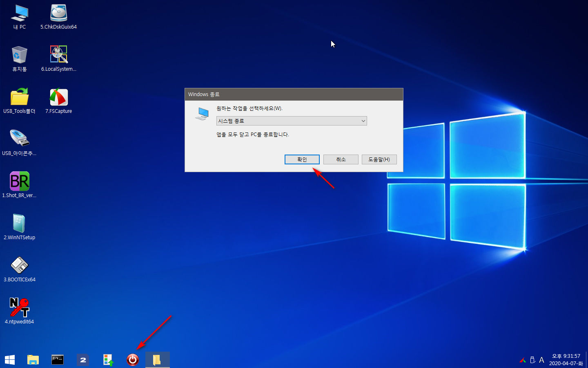Launch the command prompt taskbar icon

click(x=58, y=360)
